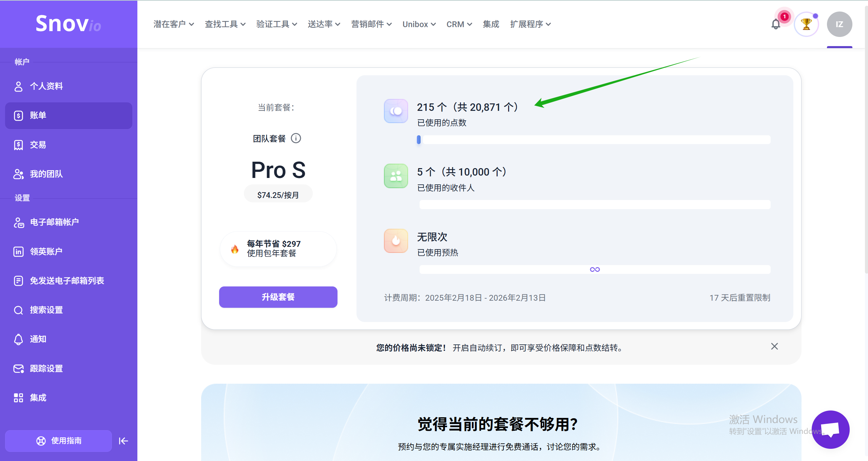Expand the 潜在客户 dropdown
Viewport: 868px width, 461px height.
(x=174, y=24)
